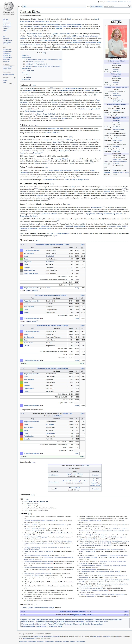Open the Languages settings gear icon
This screenshot has width=132, height=644.
pos(15,78)
